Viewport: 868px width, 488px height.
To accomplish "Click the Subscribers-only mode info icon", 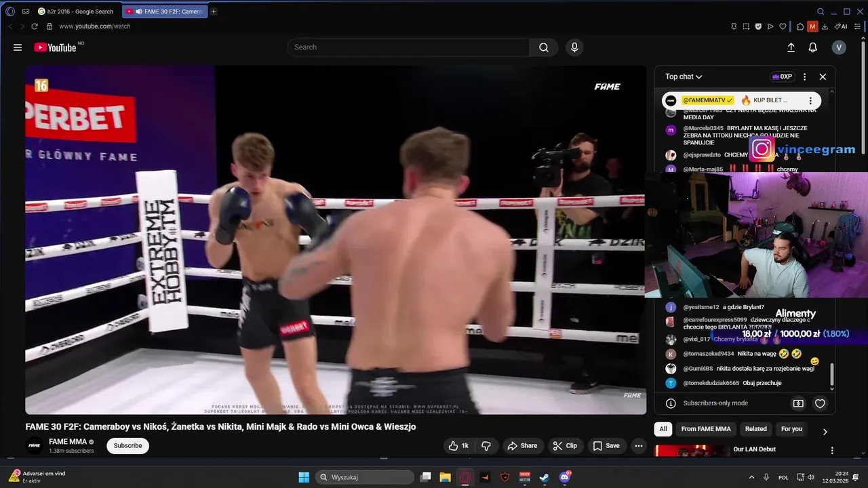I will (x=671, y=403).
